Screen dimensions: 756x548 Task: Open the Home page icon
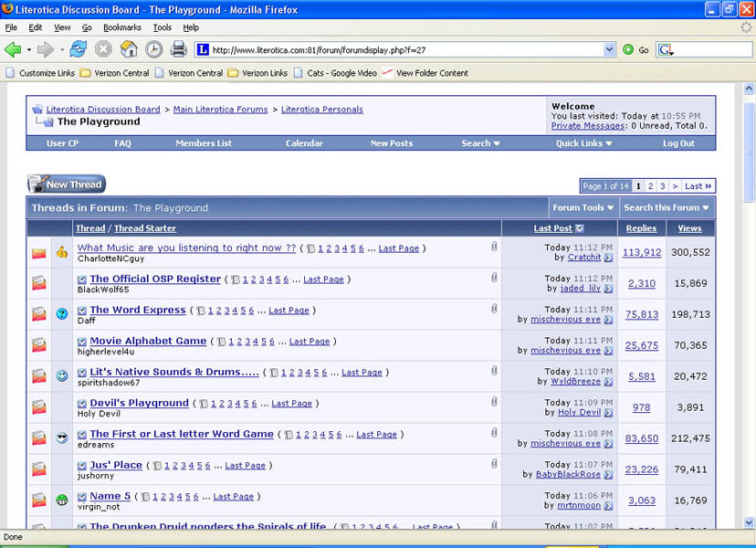128,49
